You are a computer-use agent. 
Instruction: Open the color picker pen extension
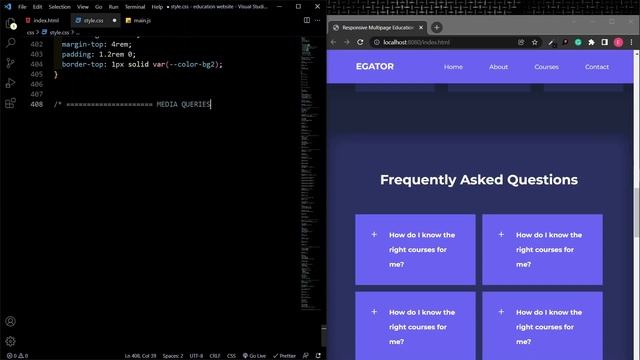551,42
